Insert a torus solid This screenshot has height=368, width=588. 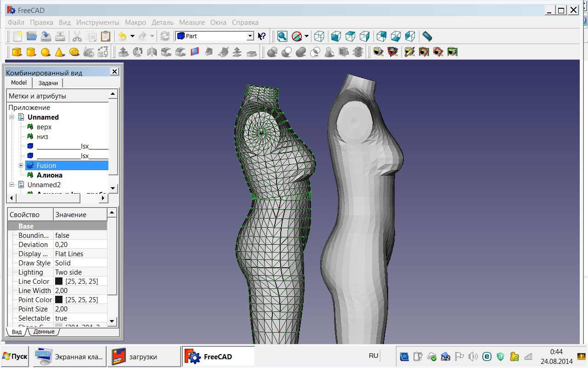click(x=74, y=52)
